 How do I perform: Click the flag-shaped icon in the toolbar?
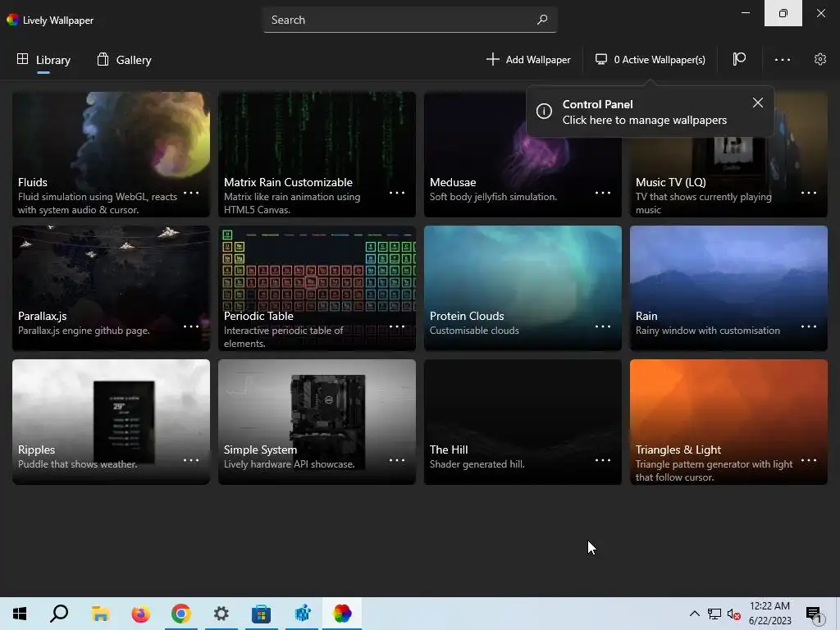[x=739, y=59]
